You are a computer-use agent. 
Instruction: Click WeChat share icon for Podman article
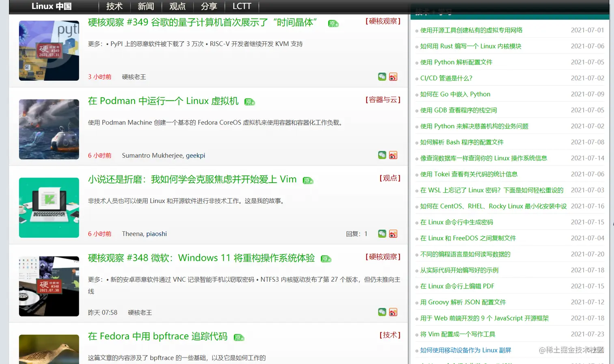(x=382, y=155)
